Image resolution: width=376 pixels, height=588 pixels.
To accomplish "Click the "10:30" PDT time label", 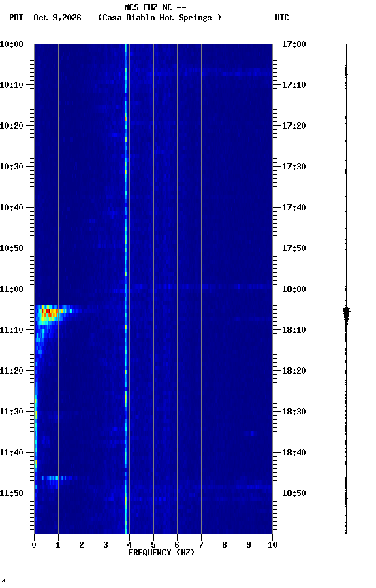I will (12, 167).
